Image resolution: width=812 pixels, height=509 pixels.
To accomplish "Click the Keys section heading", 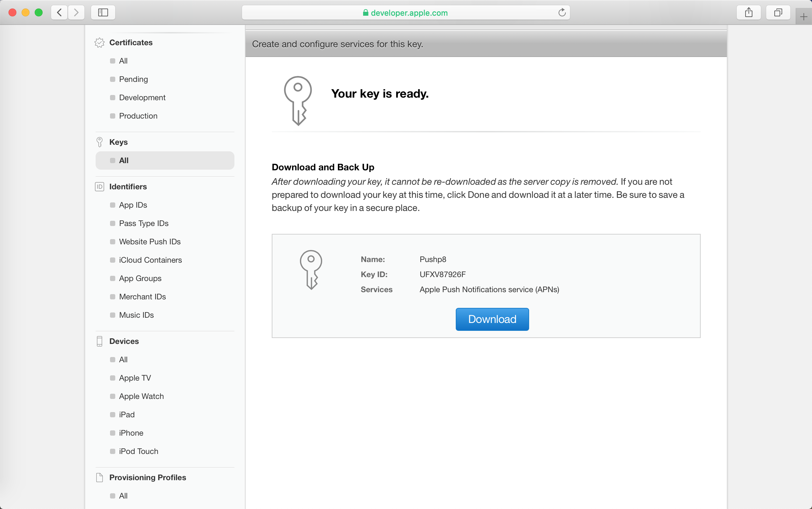I will [119, 142].
